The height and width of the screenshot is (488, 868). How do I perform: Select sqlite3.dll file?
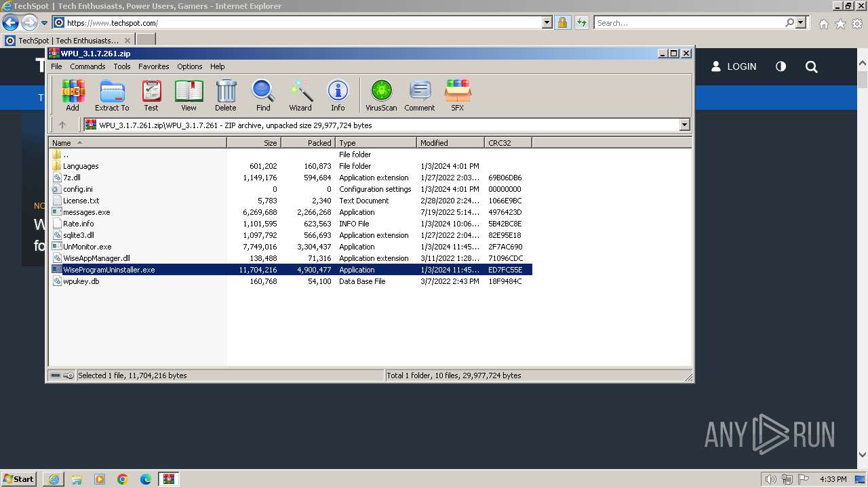(x=79, y=235)
